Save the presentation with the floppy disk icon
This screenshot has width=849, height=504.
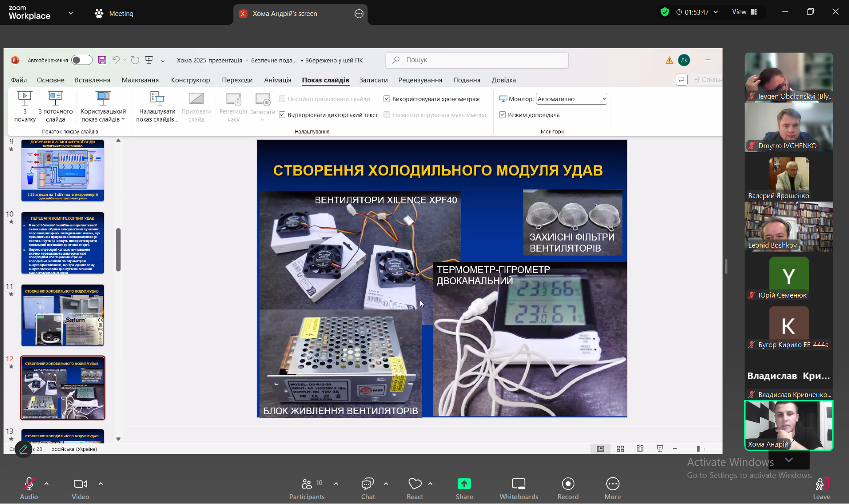click(x=102, y=60)
